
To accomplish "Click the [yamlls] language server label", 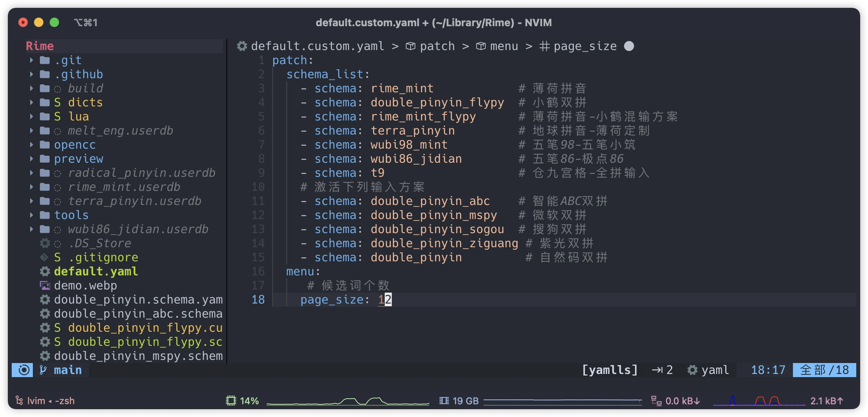I will point(610,370).
